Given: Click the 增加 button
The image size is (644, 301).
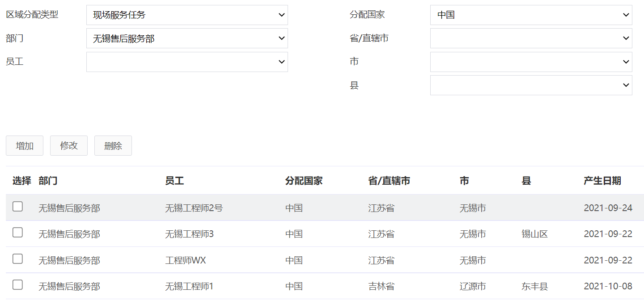Looking at the screenshot, I should click(x=25, y=146).
